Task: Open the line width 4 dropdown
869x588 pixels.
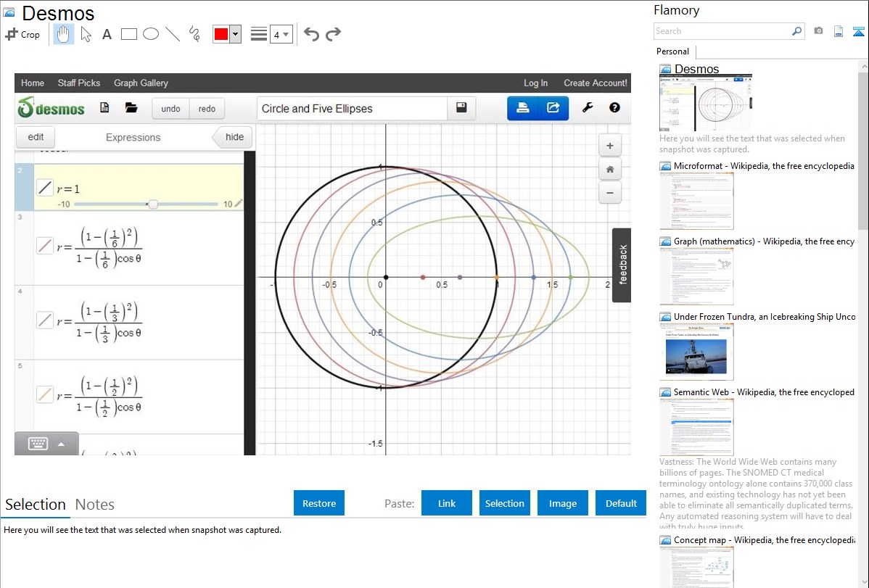Action: (x=281, y=34)
